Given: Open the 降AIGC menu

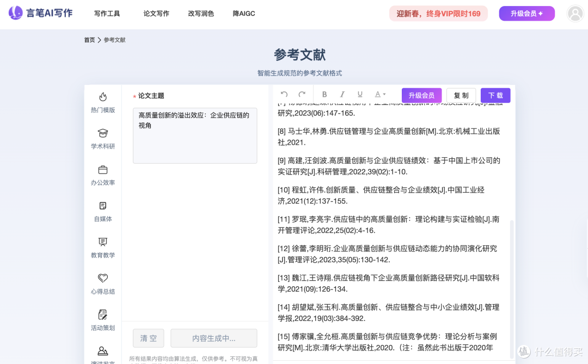Looking at the screenshot, I should [x=244, y=14].
